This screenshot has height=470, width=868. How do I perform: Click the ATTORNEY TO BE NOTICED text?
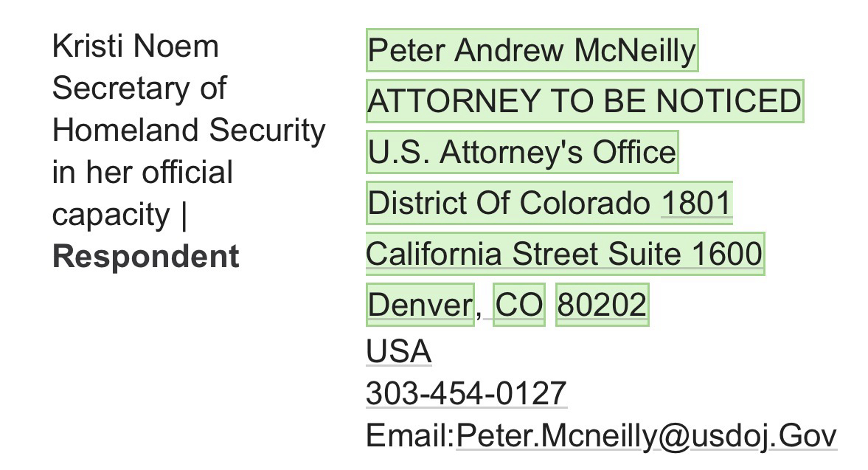(x=584, y=101)
